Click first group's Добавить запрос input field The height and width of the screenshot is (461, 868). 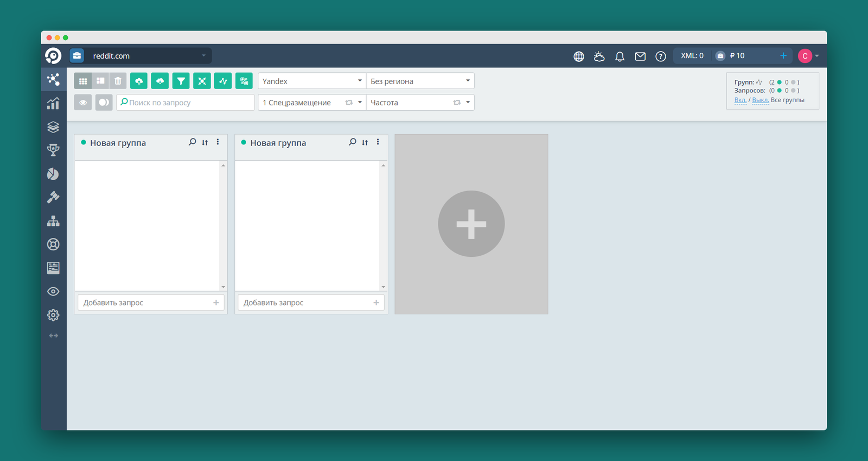click(x=151, y=302)
